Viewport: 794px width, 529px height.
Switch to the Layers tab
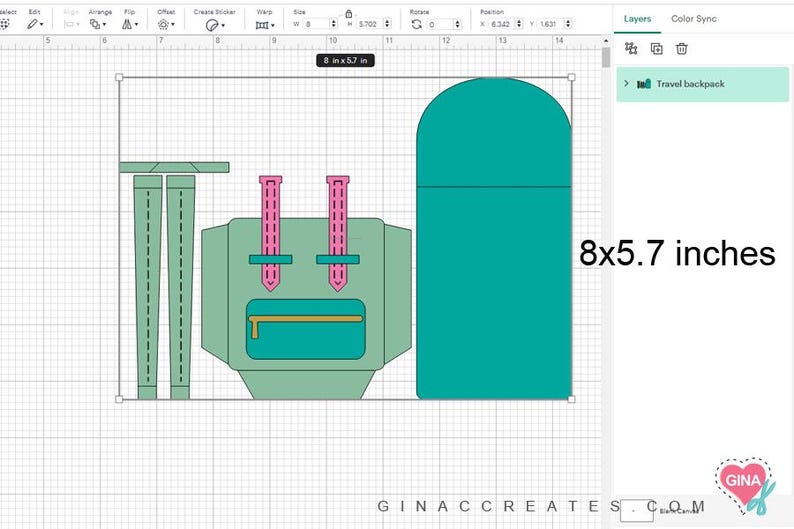pyautogui.click(x=637, y=19)
